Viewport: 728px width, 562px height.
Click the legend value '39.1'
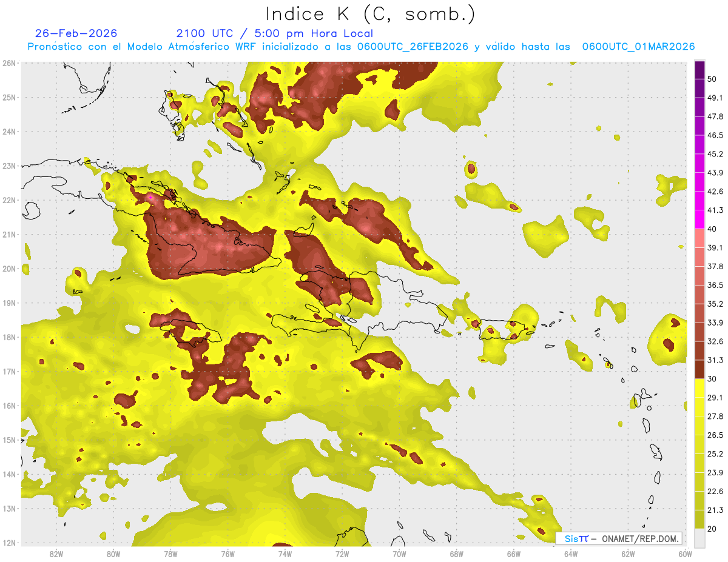point(715,248)
